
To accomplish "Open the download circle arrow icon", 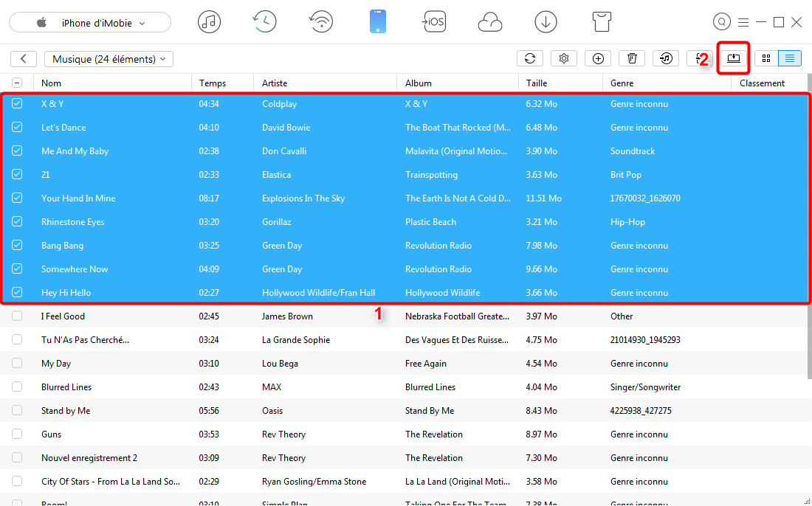I will 546,22.
